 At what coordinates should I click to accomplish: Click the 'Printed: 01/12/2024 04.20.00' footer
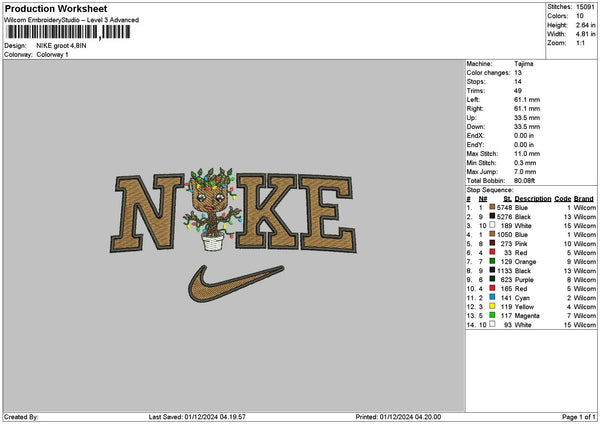click(398, 417)
